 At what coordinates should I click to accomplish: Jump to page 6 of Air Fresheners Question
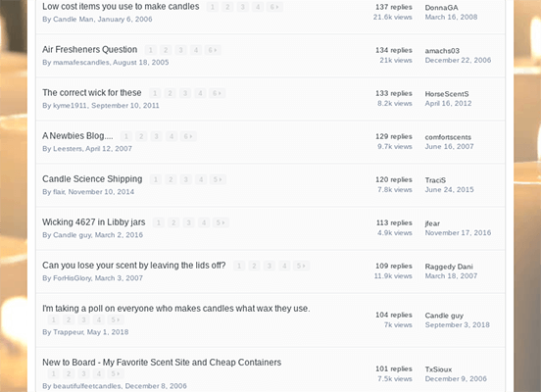(x=213, y=50)
